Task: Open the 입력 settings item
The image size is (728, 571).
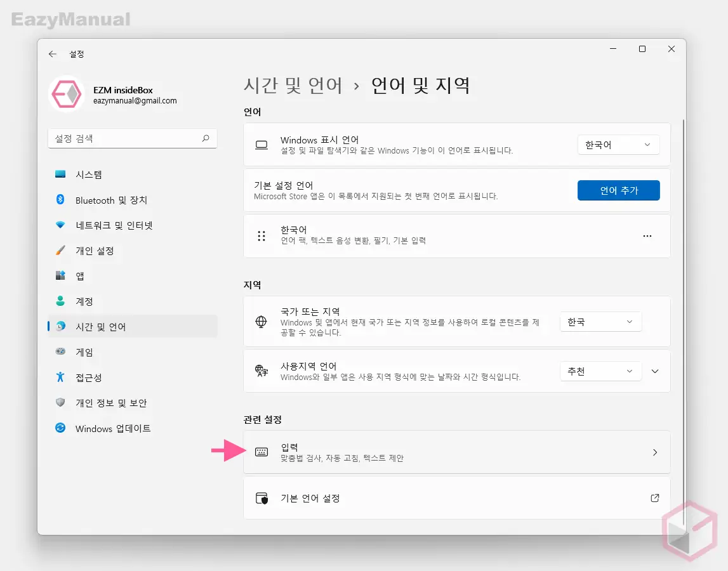Action: click(456, 452)
